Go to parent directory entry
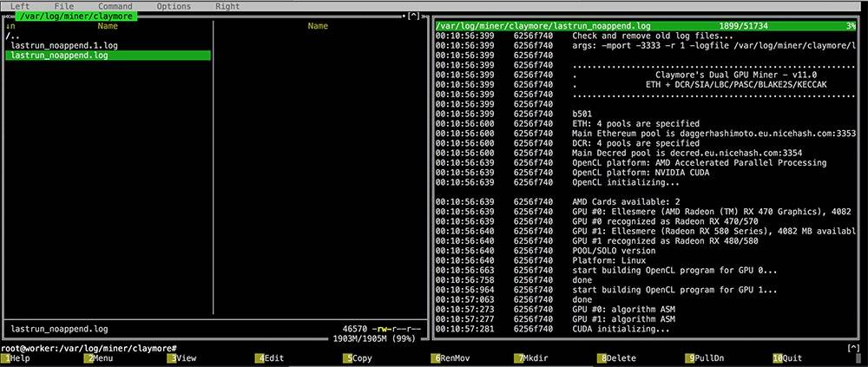868x367 pixels. [x=10, y=36]
